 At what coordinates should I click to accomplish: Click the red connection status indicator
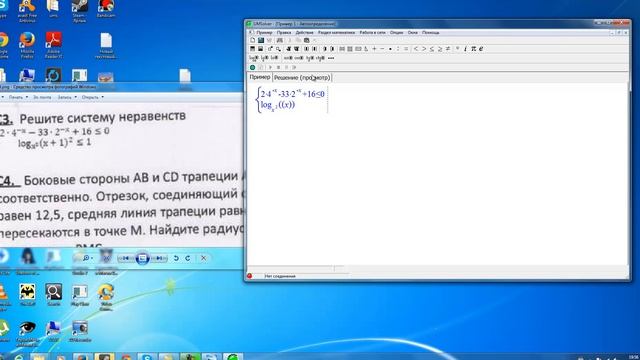pyautogui.click(x=249, y=276)
